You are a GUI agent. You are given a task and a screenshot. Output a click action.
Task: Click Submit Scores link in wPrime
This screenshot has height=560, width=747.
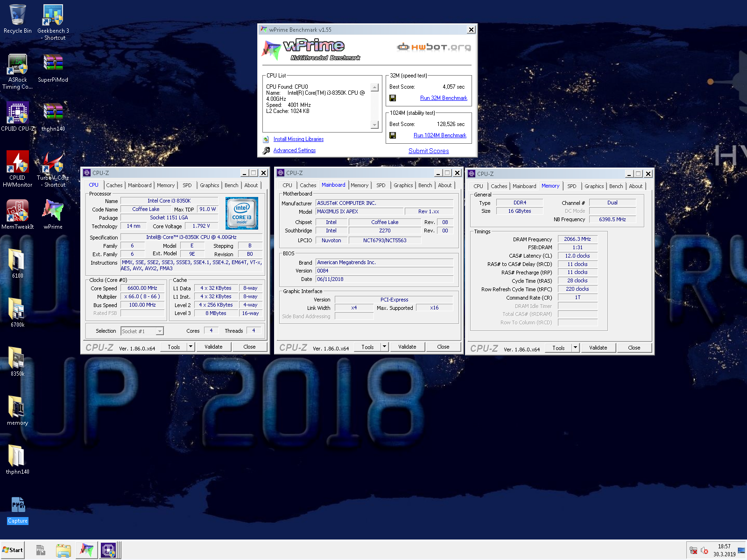point(429,151)
